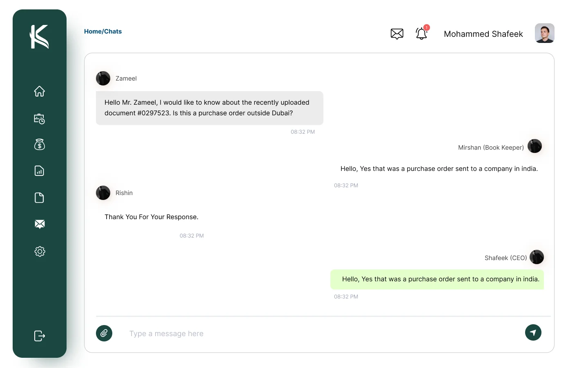The image size is (588, 368).
Task: Send message with paper-plane button
Action: (x=533, y=332)
